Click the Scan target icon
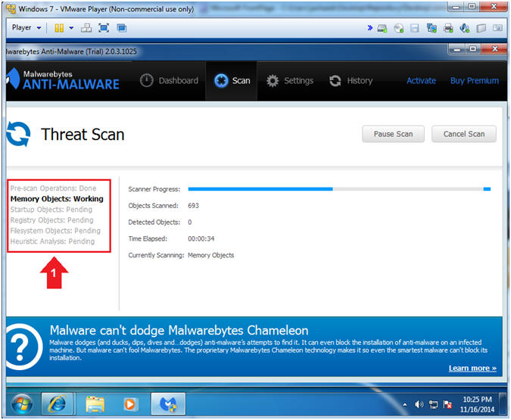 click(221, 80)
